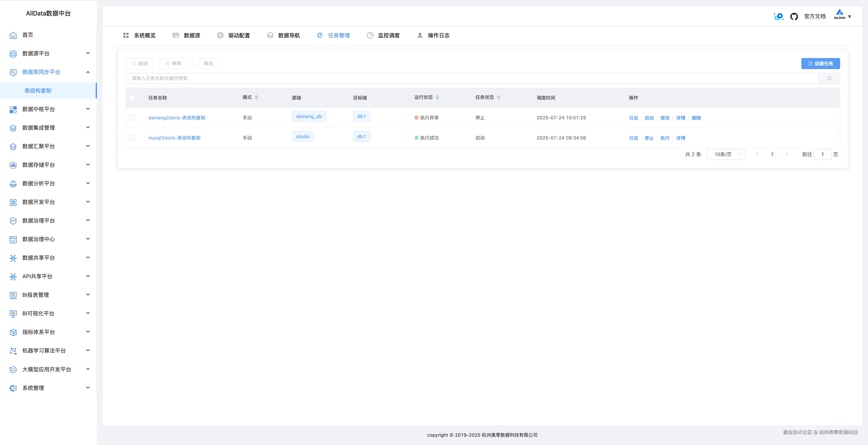This screenshot has width=868, height=445.
Task: Switch to the 监控调度 tab
Action: coord(383,35)
